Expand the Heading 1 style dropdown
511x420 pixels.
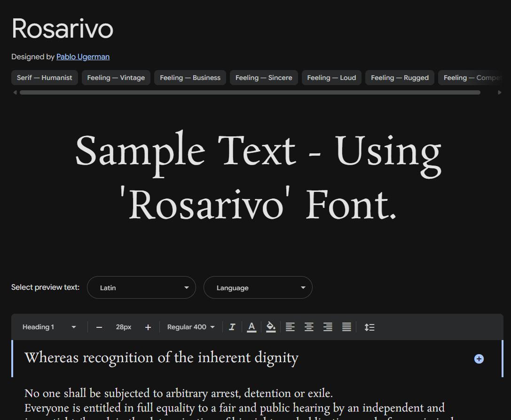click(x=49, y=327)
